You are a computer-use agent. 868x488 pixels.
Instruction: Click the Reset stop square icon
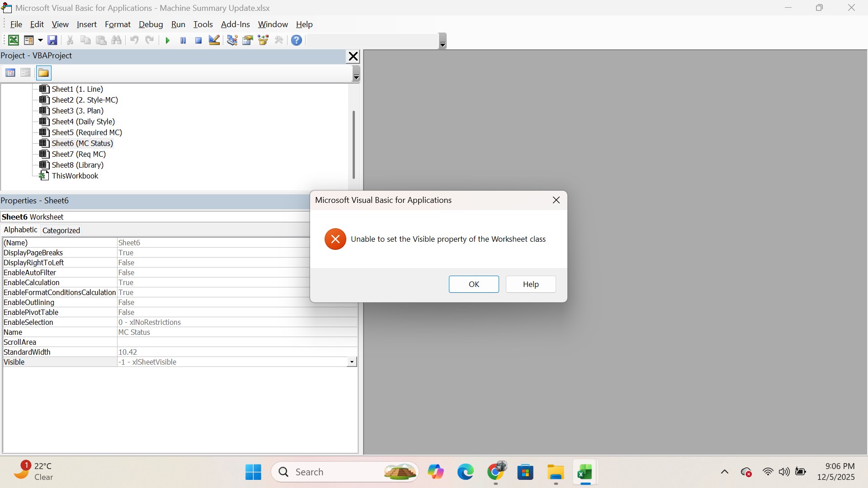198,40
